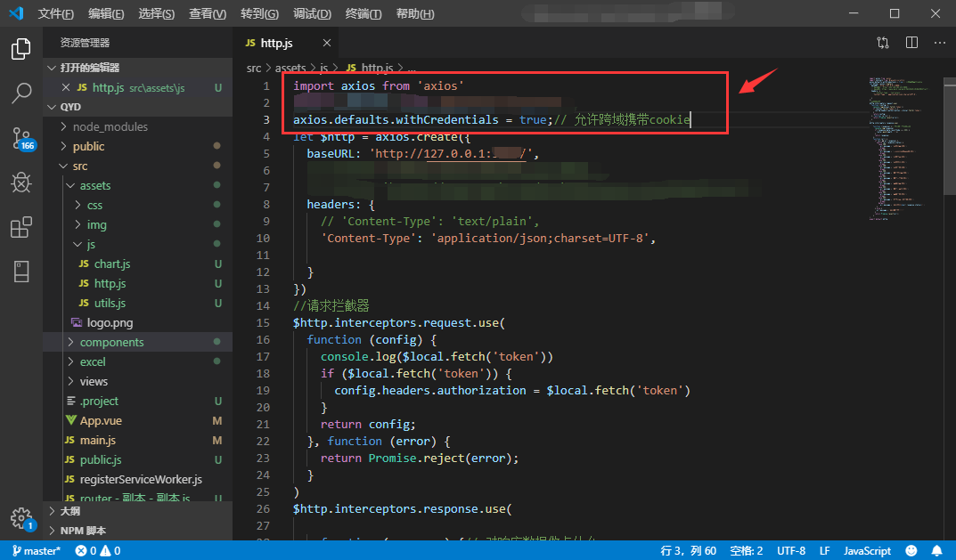Open the Search magnifier in activity bar
956x560 pixels.
(x=21, y=93)
